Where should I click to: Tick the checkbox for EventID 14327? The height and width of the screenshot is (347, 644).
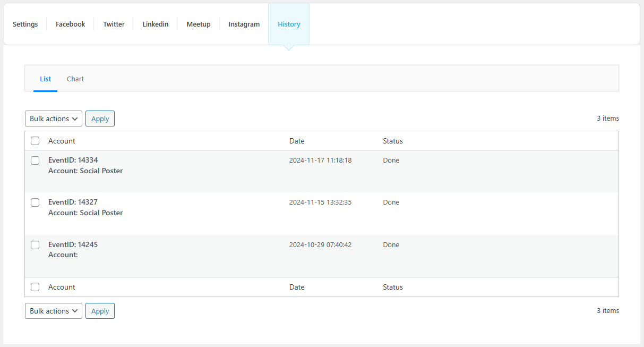pyautogui.click(x=35, y=202)
